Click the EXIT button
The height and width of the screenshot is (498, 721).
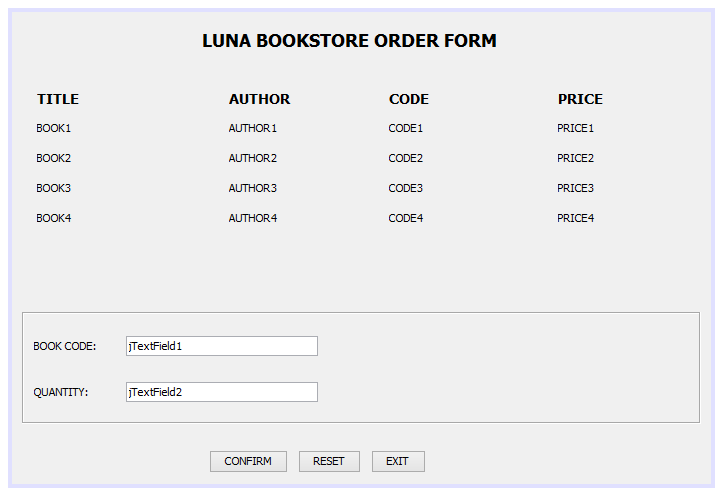pos(398,461)
